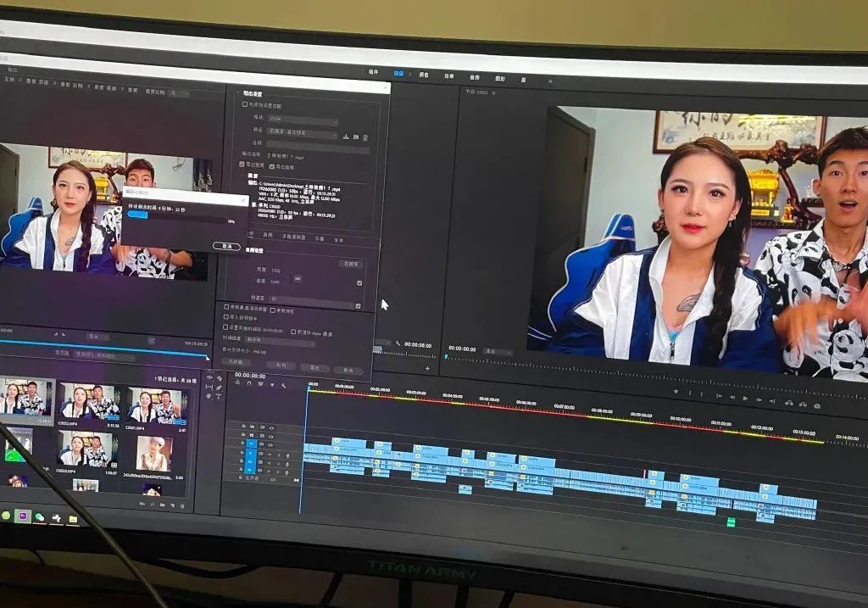
Task: Toggle Use Maximum Render Quality checkbox
Action: (225, 307)
